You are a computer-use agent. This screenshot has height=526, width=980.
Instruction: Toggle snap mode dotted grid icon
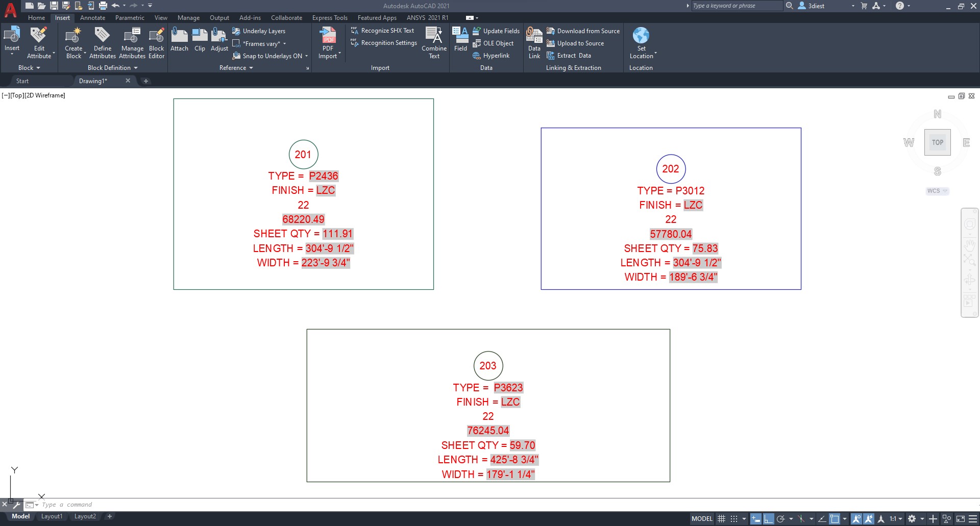(x=734, y=519)
